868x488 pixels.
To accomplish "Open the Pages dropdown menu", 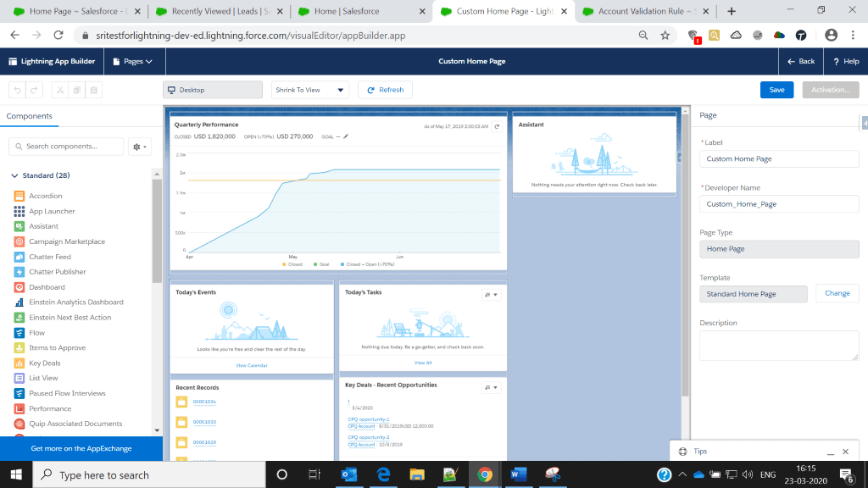I will (132, 61).
